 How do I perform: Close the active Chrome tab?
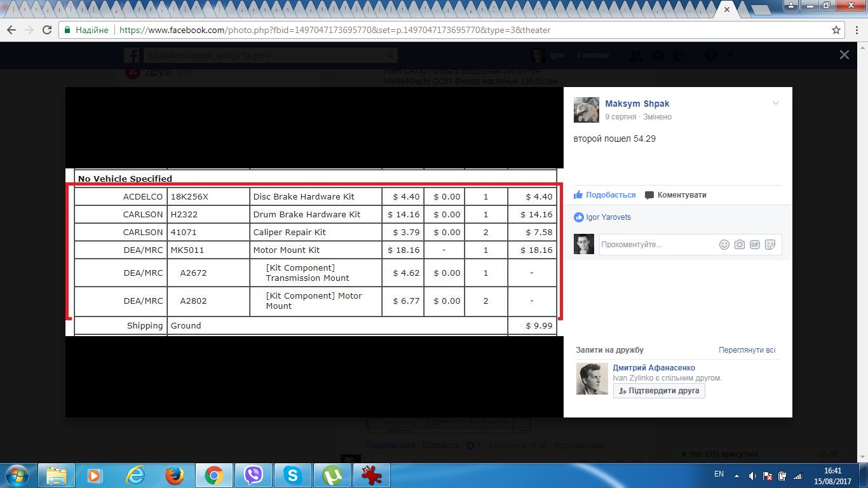pyautogui.click(x=726, y=11)
